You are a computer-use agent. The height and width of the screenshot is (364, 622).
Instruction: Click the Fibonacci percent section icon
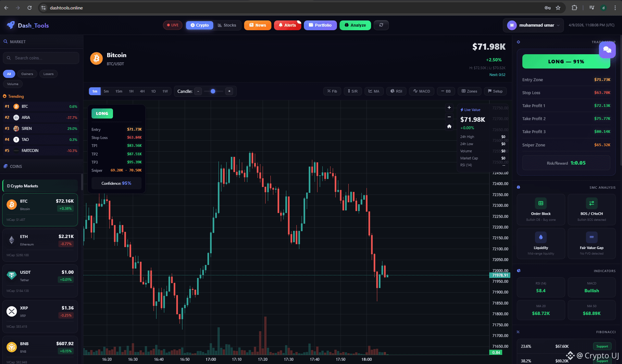pyautogui.click(x=518, y=332)
